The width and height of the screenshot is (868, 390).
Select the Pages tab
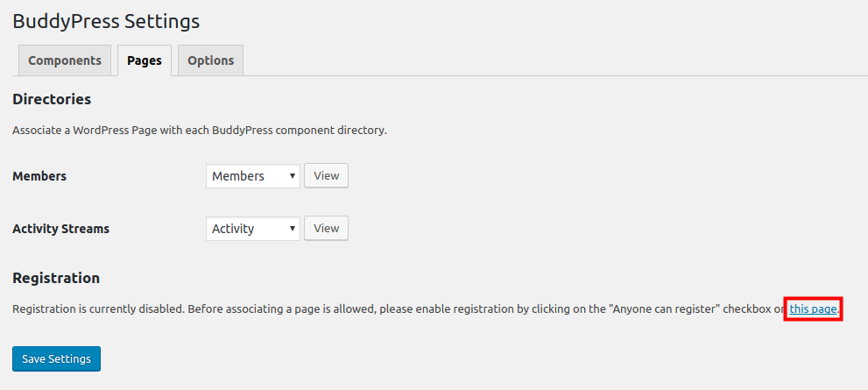tap(145, 60)
